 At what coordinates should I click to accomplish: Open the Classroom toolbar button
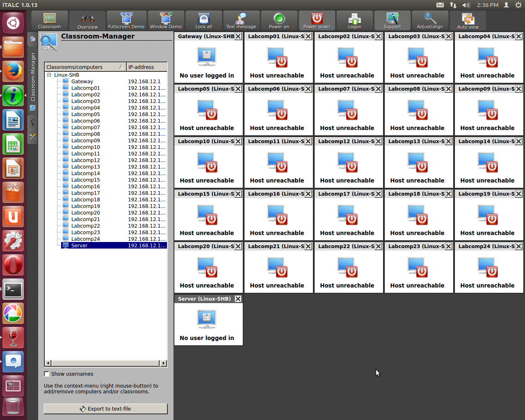click(x=50, y=21)
